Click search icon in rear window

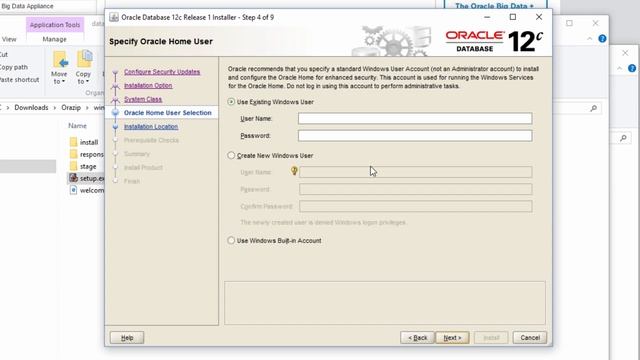(623, 138)
